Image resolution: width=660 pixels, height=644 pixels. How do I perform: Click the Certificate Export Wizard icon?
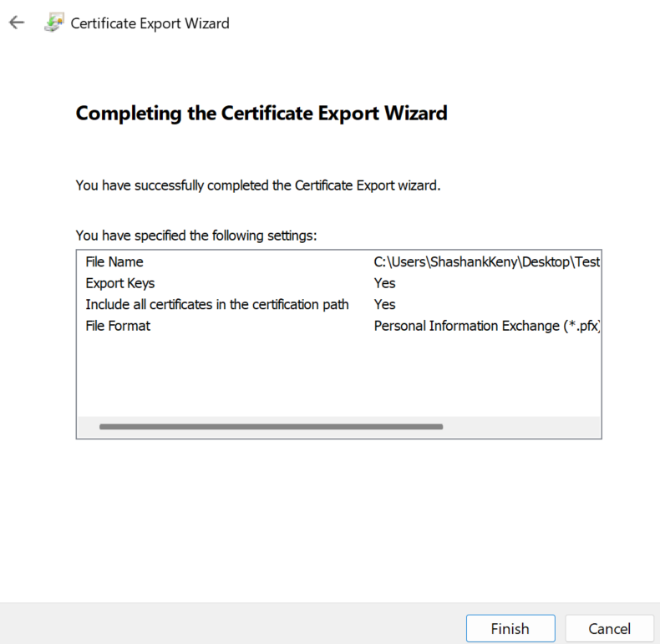(x=54, y=23)
